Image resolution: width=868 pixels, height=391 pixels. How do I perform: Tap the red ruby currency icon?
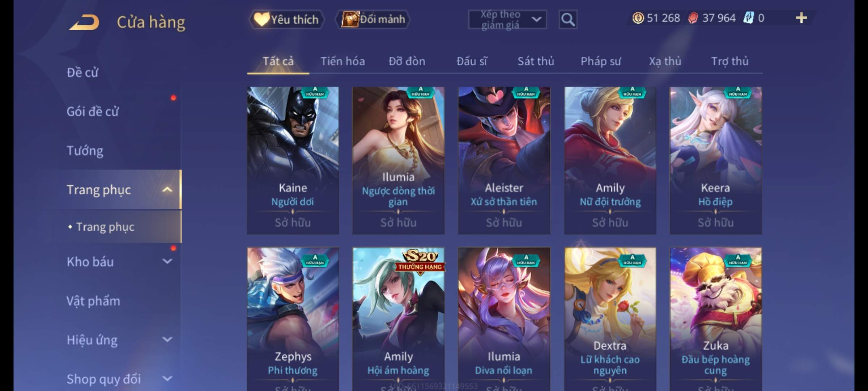(693, 18)
